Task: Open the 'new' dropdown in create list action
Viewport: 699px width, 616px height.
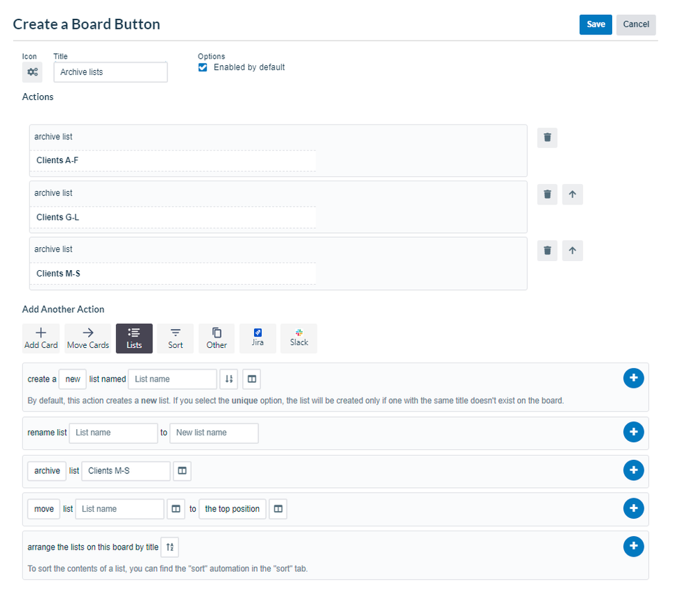Action: click(x=72, y=379)
